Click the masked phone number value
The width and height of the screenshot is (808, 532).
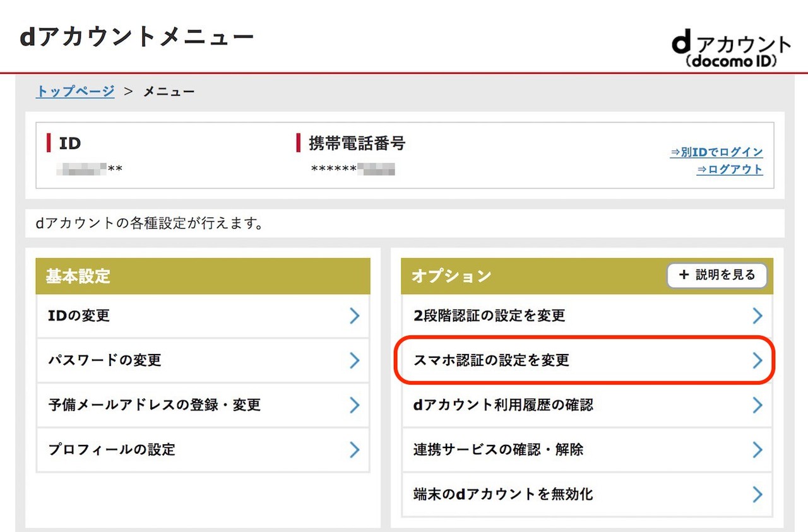tap(353, 169)
